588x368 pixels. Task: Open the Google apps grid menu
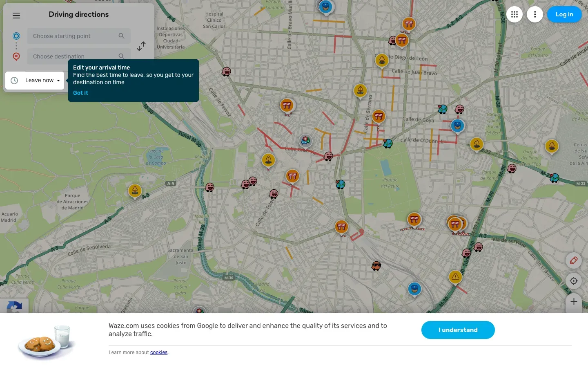coord(514,14)
